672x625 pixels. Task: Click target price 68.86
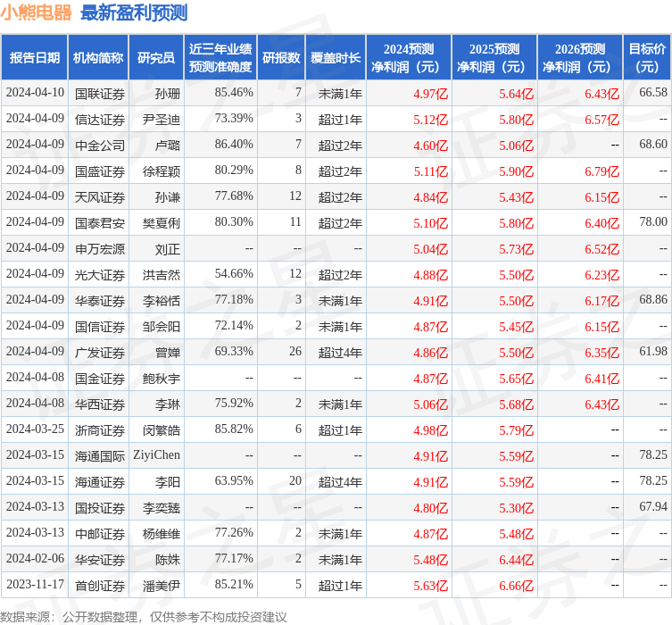click(653, 299)
